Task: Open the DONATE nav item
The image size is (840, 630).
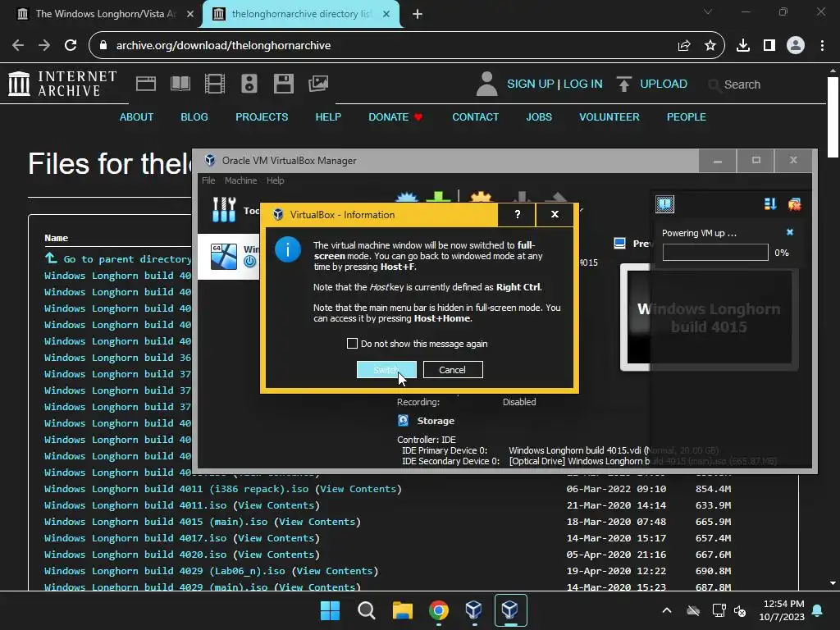Action: (395, 116)
